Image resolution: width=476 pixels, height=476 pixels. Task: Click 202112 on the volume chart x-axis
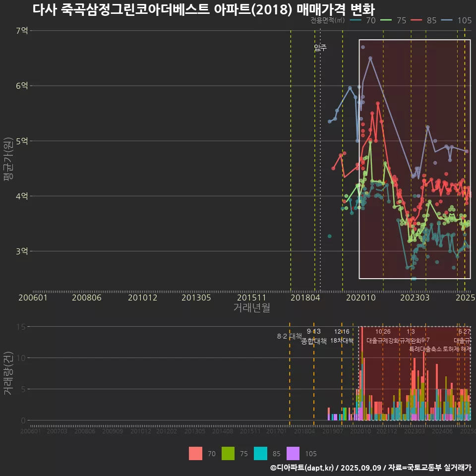(x=386, y=431)
